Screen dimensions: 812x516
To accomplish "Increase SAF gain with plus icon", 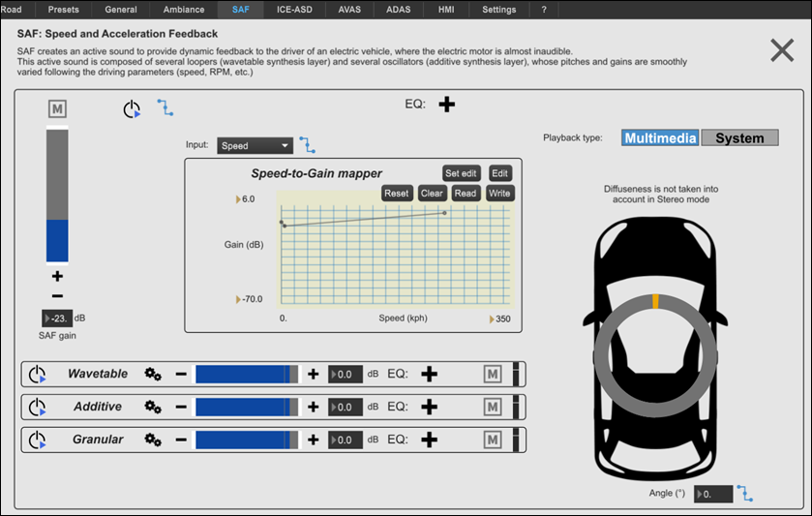I will pyautogui.click(x=57, y=276).
